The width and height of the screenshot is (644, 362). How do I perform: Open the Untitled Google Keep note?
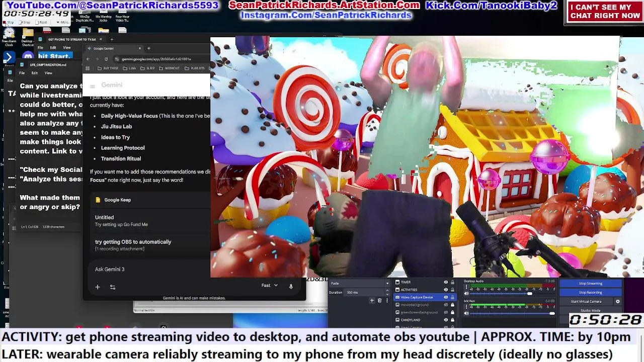[x=151, y=221]
